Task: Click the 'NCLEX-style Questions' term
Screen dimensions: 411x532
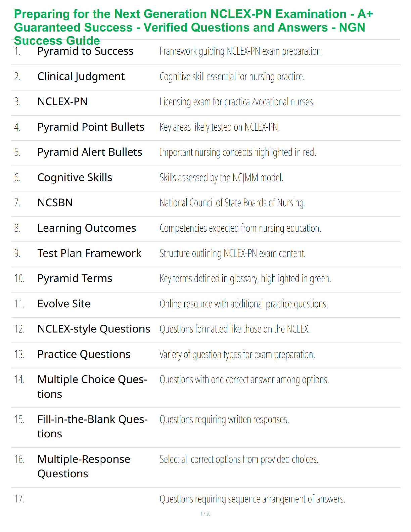Action: (x=94, y=329)
